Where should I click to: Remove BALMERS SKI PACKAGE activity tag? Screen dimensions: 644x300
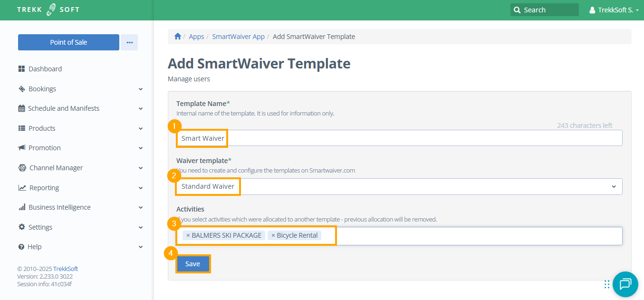tap(188, 235)
